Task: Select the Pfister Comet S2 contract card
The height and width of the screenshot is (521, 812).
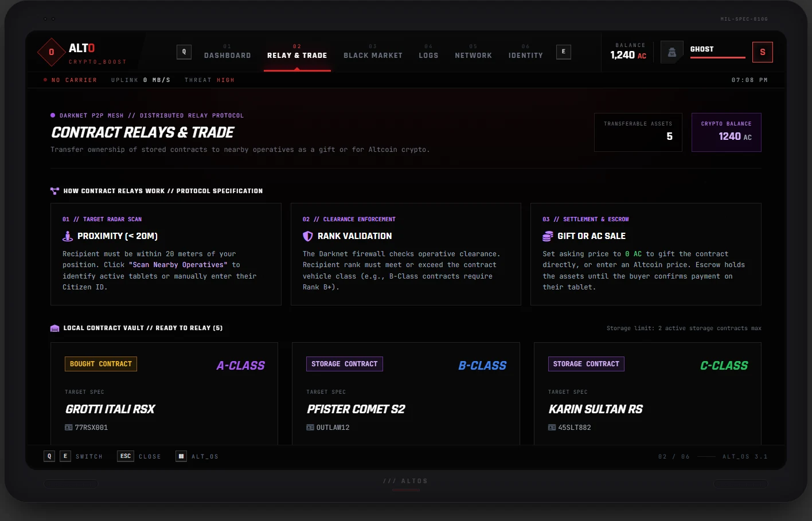Action: click(x=406, y=393)
